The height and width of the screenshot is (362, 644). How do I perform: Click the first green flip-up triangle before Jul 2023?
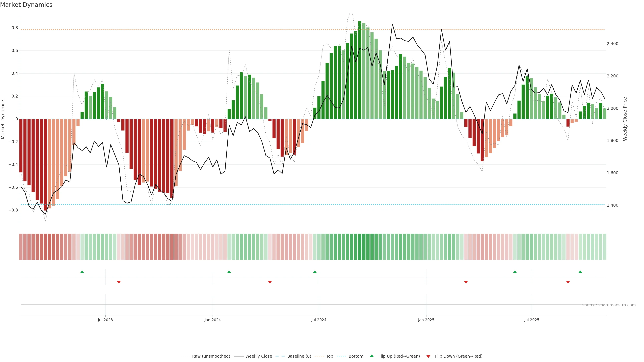click(x=82, y=272)
